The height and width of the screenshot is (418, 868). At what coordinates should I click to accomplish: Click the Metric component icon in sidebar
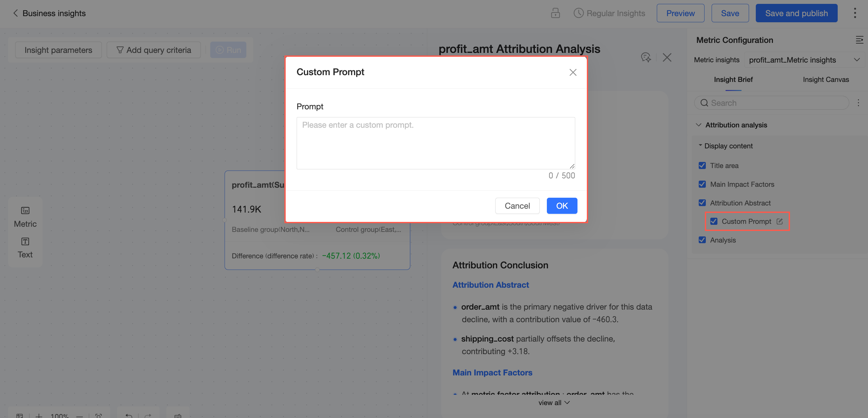pos(25,211)
